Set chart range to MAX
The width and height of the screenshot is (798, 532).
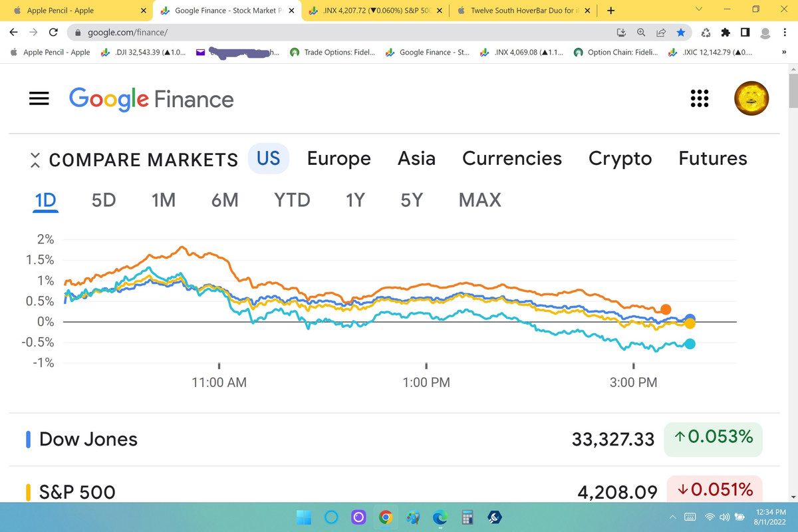click(x=480, y=200)
